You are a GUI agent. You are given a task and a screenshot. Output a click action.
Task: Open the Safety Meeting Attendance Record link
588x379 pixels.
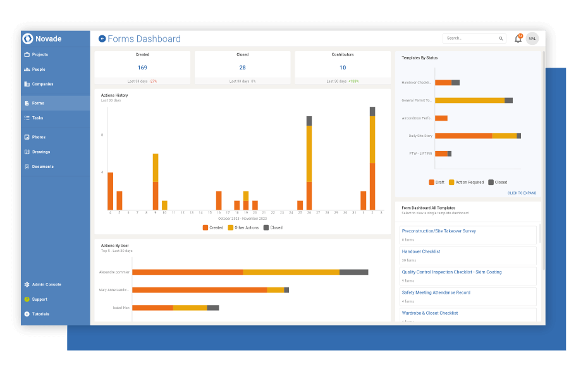[x=437, y=292]
